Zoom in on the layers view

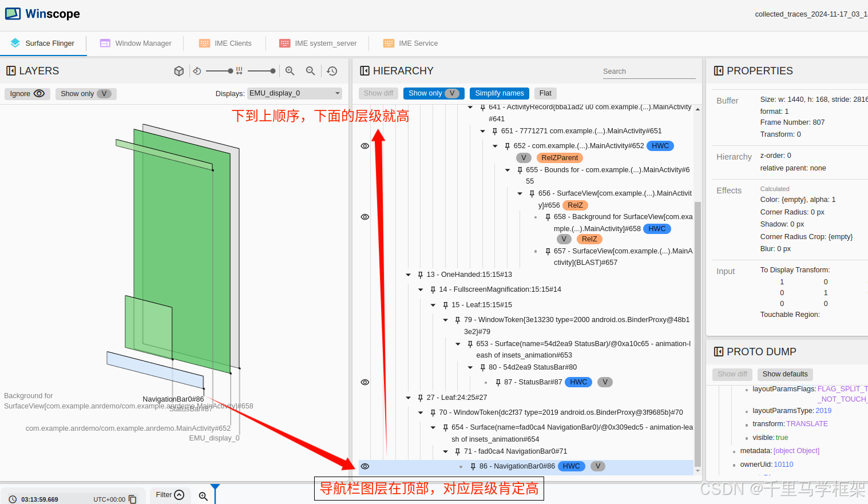click(x=290, y=71)
